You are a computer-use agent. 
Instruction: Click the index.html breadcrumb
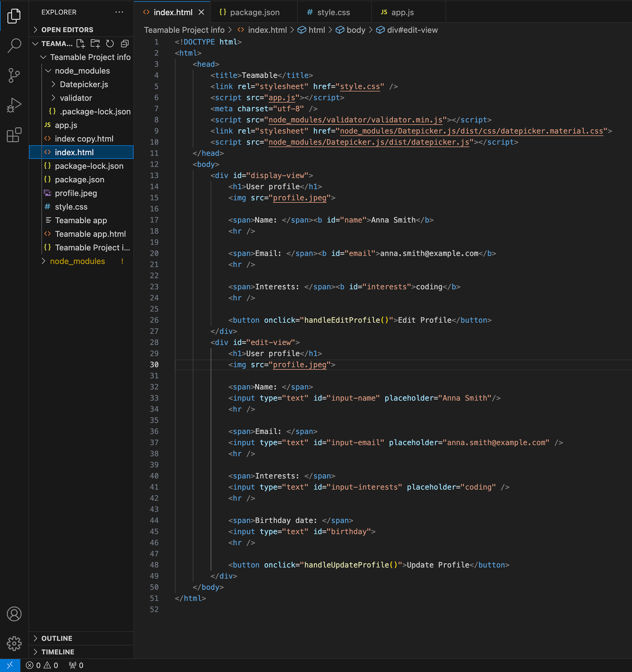pyautogui.click(x=262, y=30)
